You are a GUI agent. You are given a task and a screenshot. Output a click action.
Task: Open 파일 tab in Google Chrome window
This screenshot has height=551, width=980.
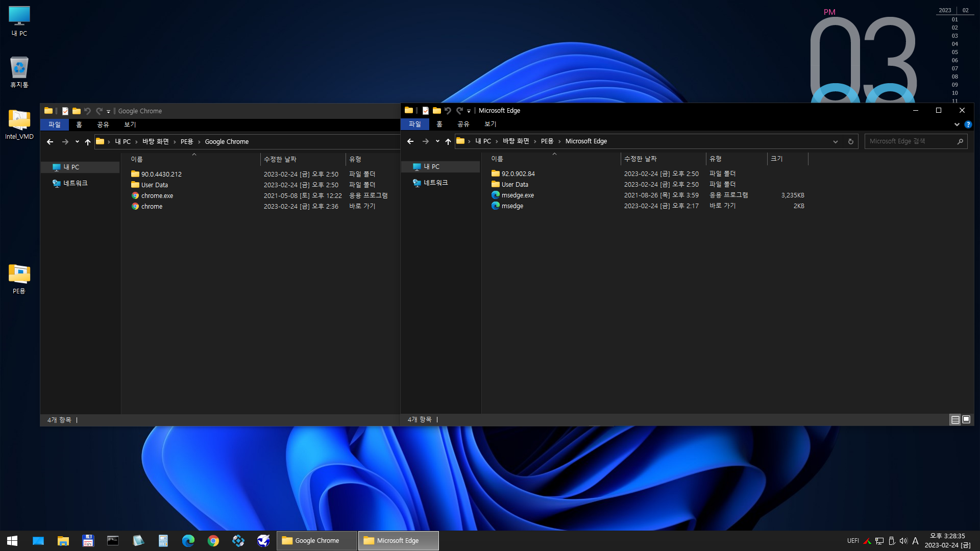click(55, 124)
